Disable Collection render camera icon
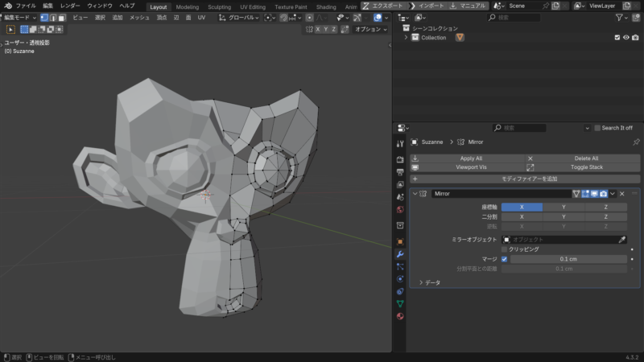644x362 pixels. coord(635,38)
